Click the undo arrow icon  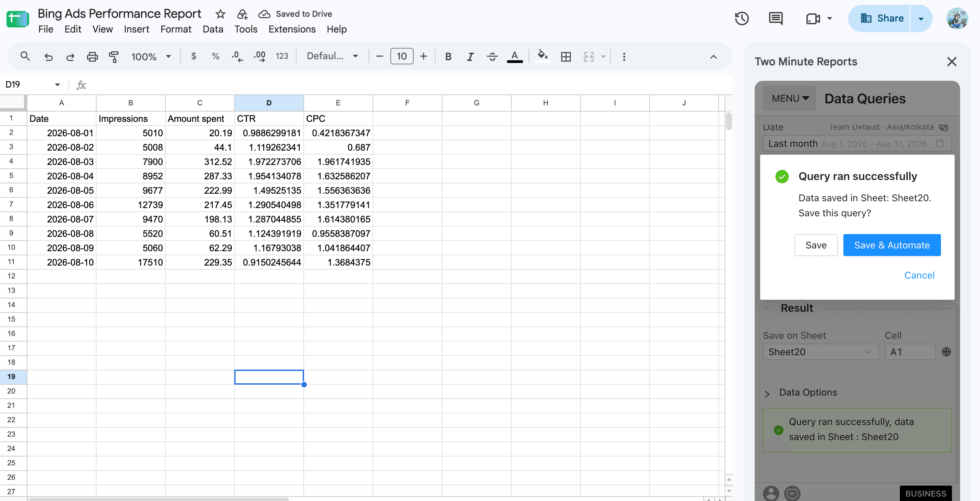click(x=48, y=57)
